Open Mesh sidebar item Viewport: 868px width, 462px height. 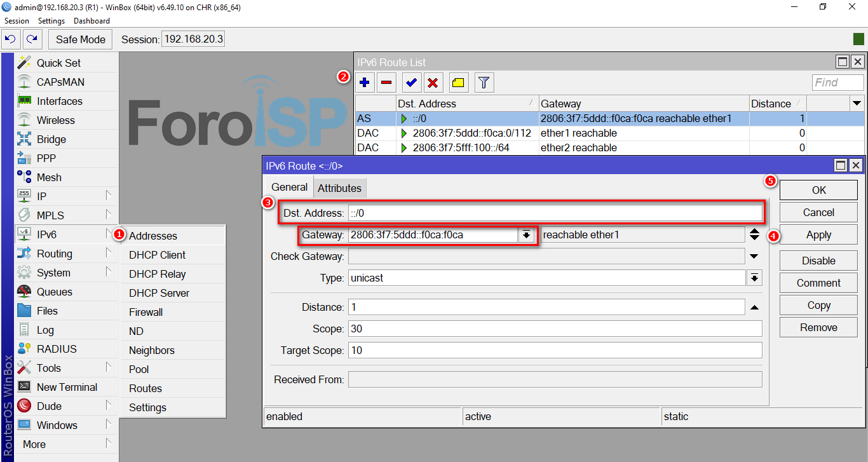click(x=67, y=177)
